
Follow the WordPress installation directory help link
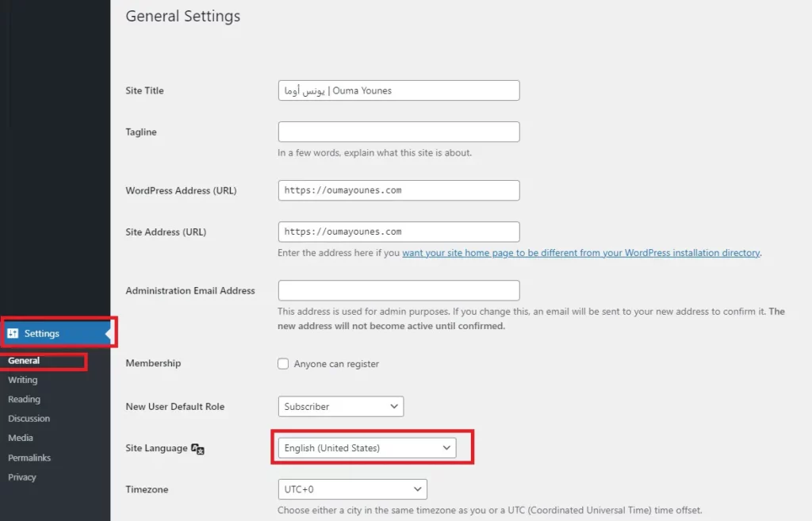581,253
